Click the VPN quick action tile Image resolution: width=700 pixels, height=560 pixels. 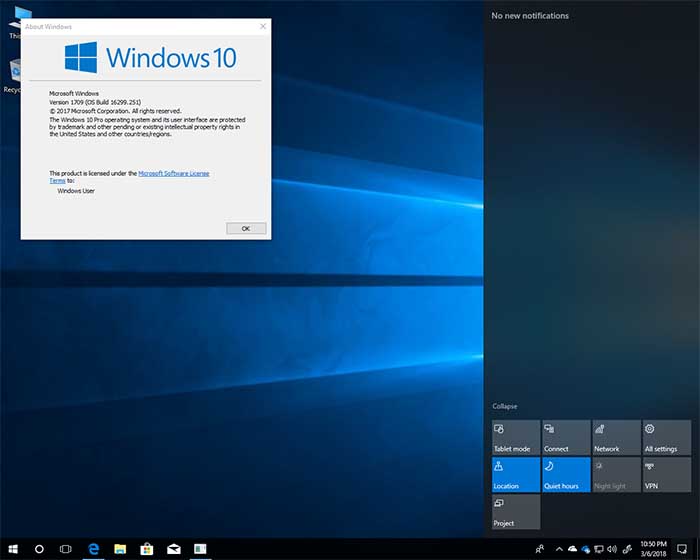[666, 475]
